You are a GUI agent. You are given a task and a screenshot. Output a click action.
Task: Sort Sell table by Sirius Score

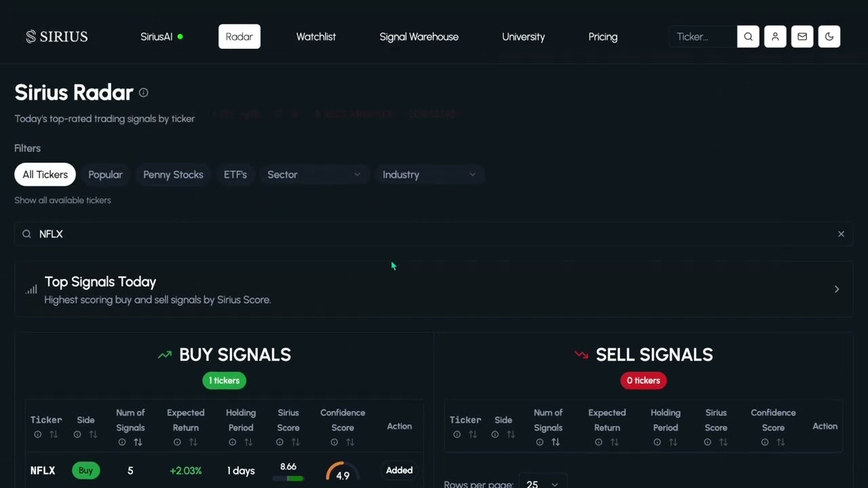click(x=724, y=442)
